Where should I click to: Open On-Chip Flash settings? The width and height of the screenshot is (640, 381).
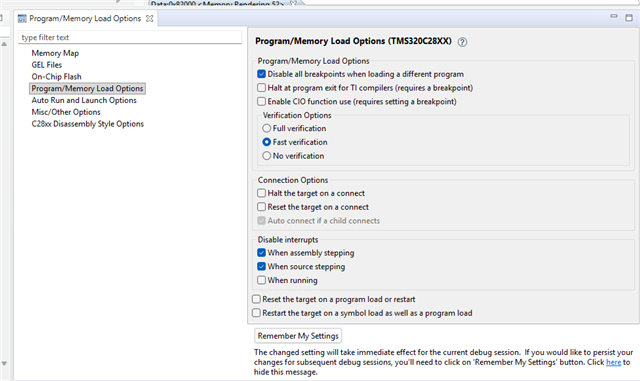(x=56, y=77)
